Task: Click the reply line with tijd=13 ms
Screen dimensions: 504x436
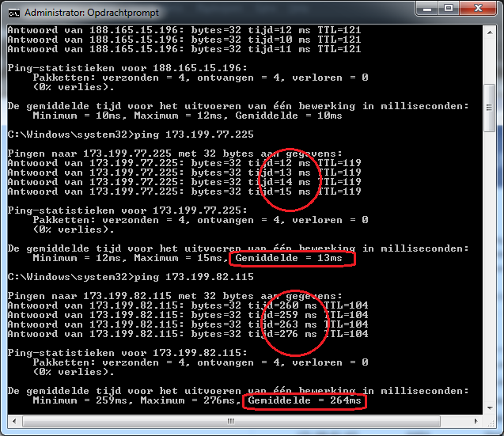Action: [184, 173]
